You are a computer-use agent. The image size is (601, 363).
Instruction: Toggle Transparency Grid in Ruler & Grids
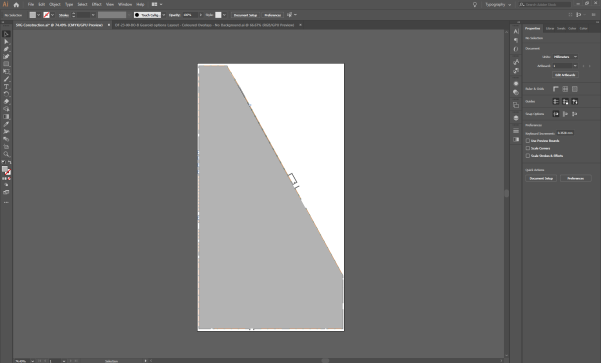click(x=575, y=89)
